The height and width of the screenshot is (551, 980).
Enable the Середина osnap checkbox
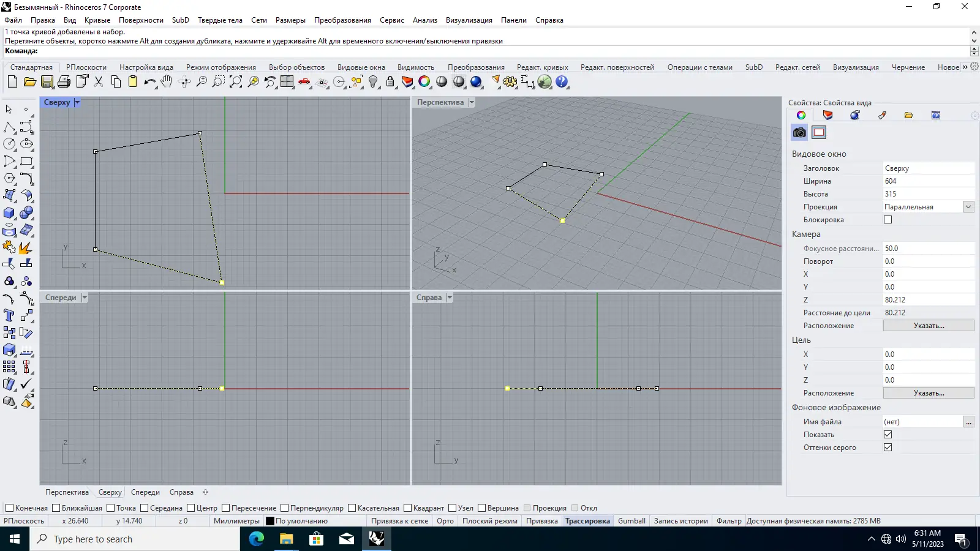[145, 508]
